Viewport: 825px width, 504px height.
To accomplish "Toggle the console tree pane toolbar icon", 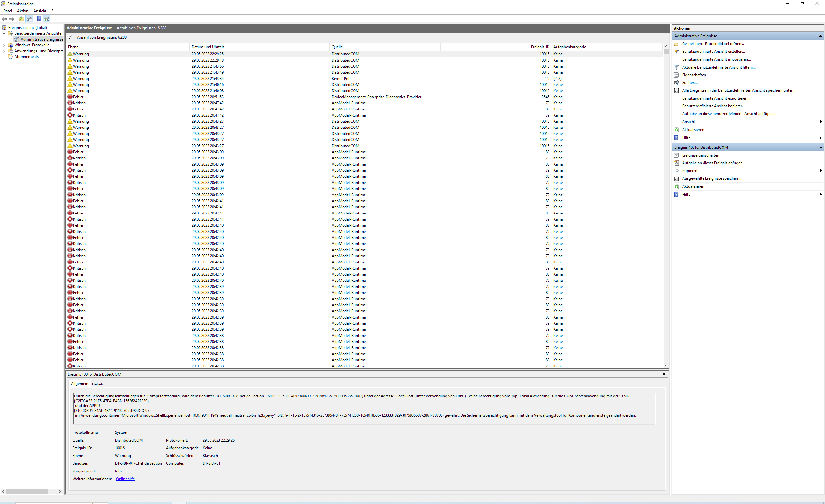I will 29,19.
